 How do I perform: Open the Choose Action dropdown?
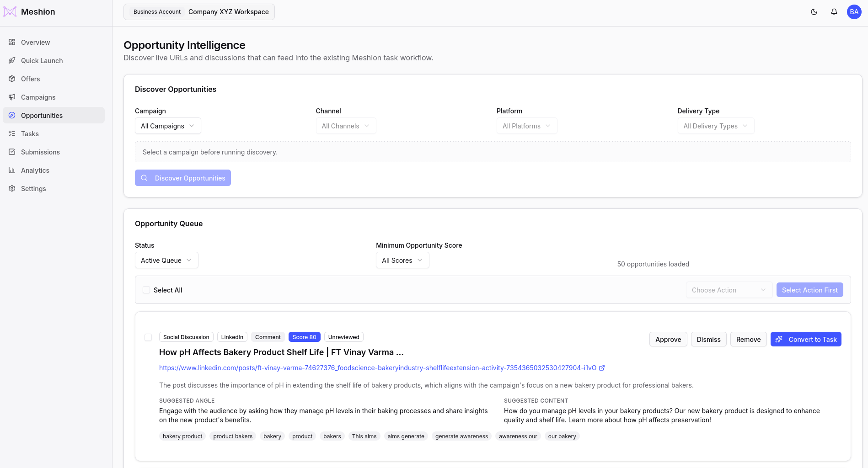(x=729, y=290)
